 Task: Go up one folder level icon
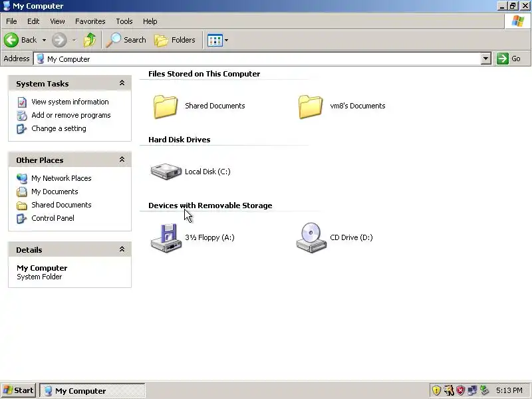[x=90, y=40]
